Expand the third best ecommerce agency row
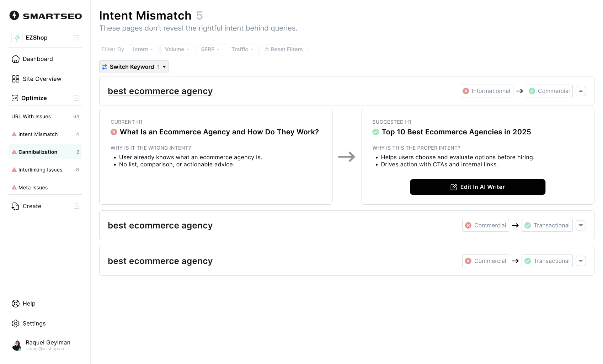This screenshot has height=364, width=603. click(581, 261)
